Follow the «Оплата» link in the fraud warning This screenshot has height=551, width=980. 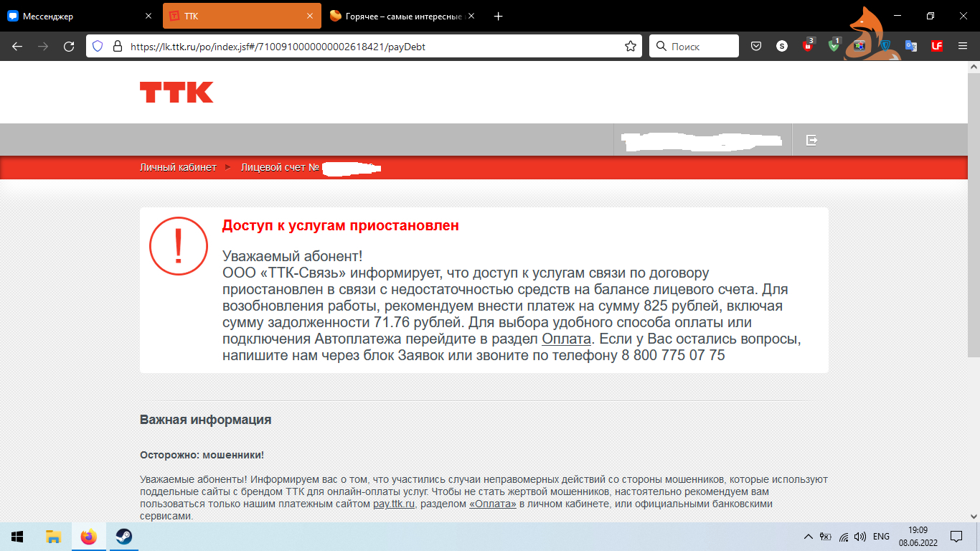click(x=493, y=504)
